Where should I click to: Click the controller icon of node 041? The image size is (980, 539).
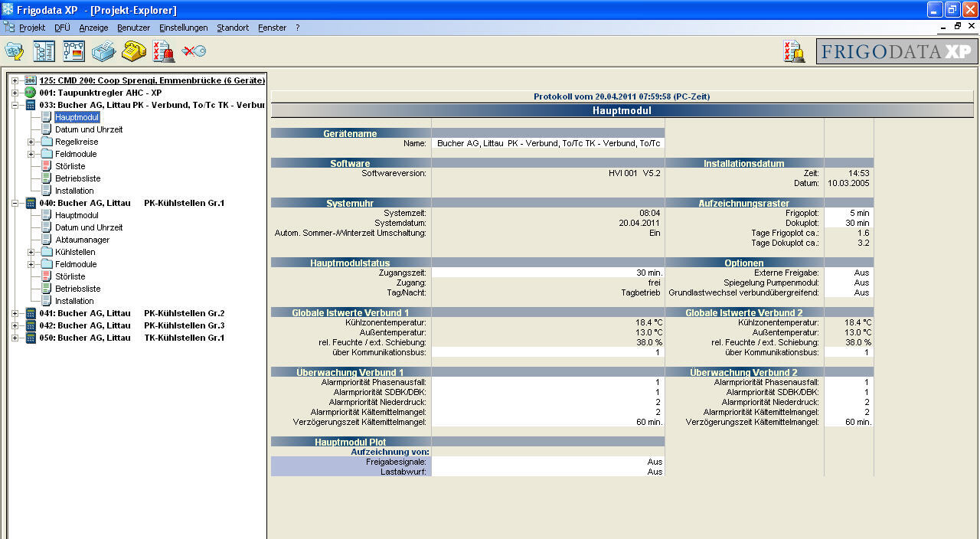tap(31, 313)
